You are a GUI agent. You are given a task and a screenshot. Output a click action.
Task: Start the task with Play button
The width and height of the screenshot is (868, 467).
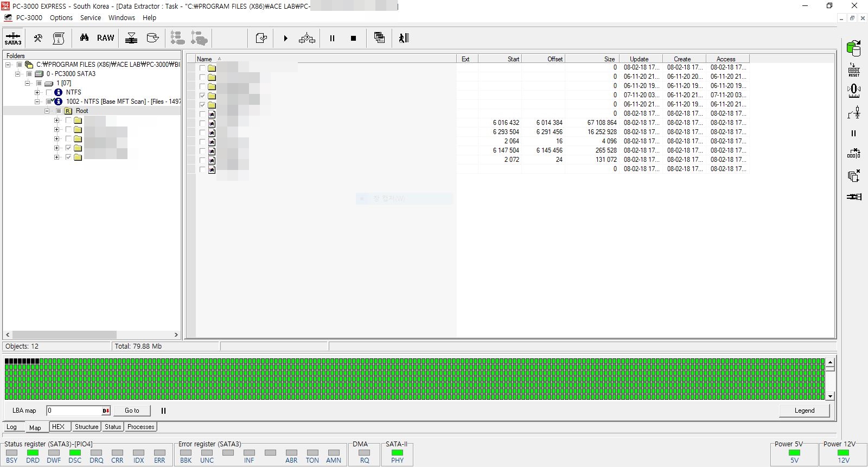[x=285, y=39]
